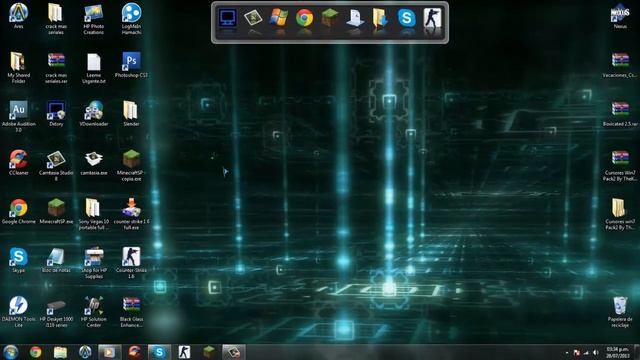Viewport: 640px width, 360px height.
Task: Launch HP Photo Creations shortcut
Action: [93, 19]
